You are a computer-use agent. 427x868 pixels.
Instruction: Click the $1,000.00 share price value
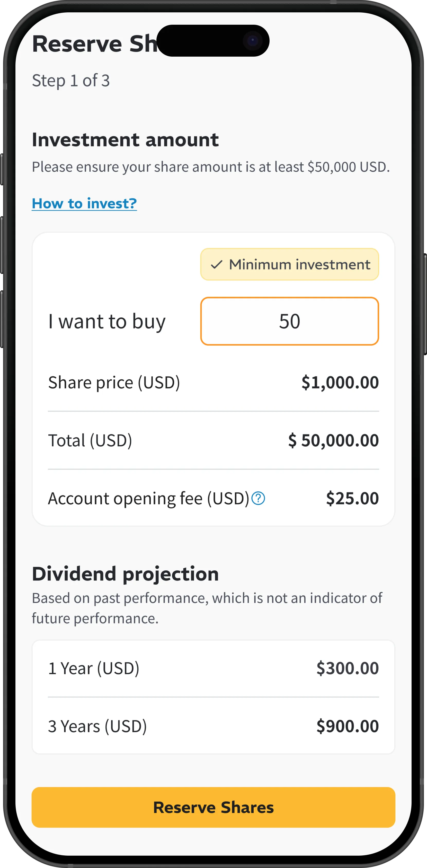(x=340, y=383)
